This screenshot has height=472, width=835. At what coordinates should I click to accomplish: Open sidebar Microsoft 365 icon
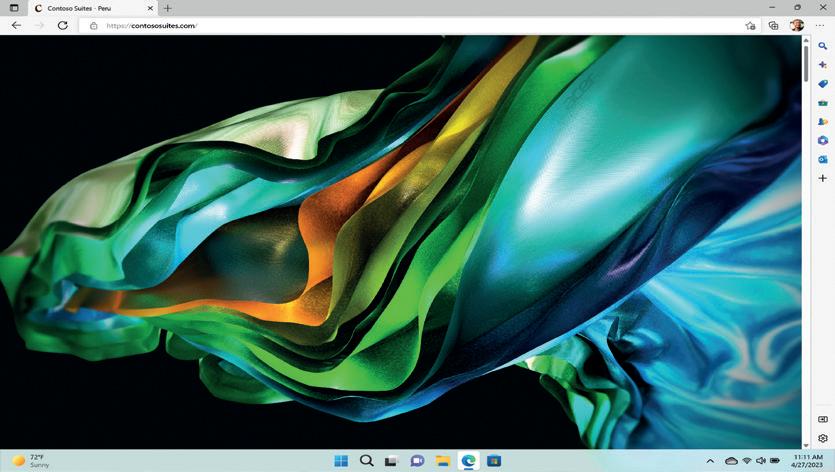pos(823,140)
